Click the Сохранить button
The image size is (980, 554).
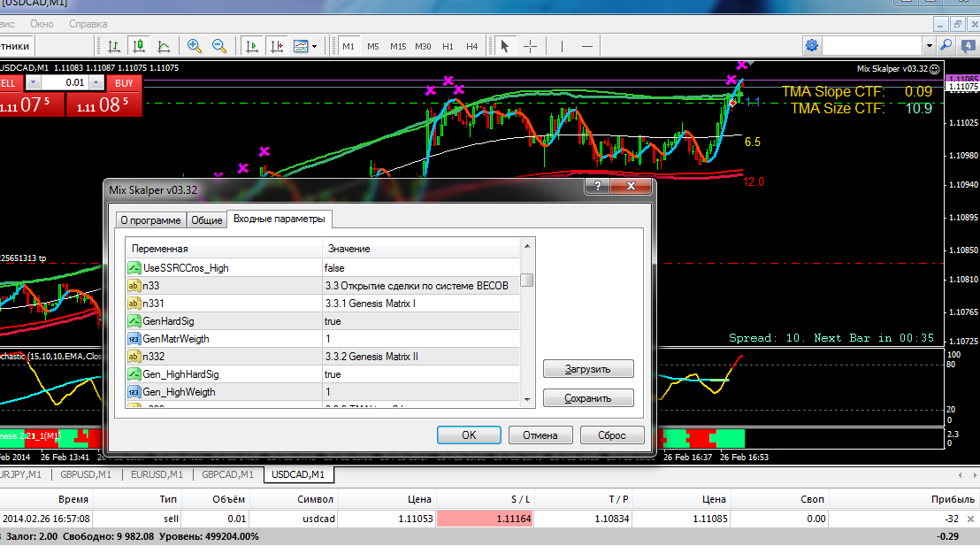point(588,398)
